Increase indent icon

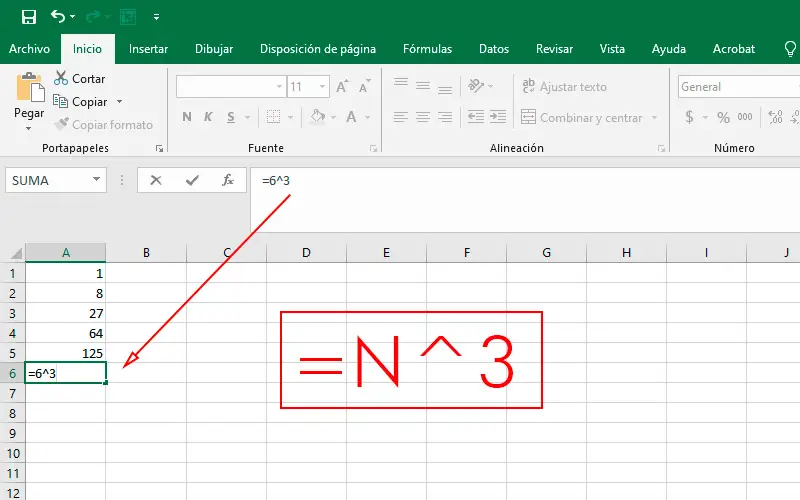coord(498,117)
